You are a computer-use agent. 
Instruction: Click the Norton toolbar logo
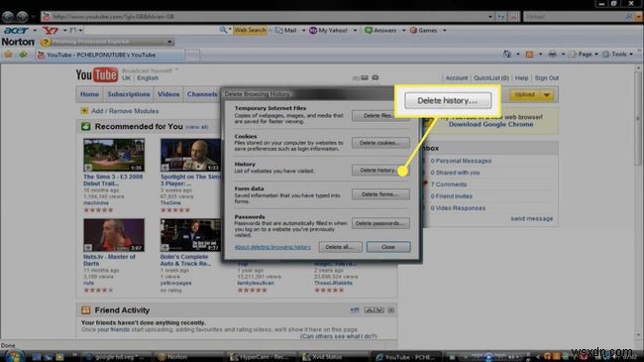18,42
